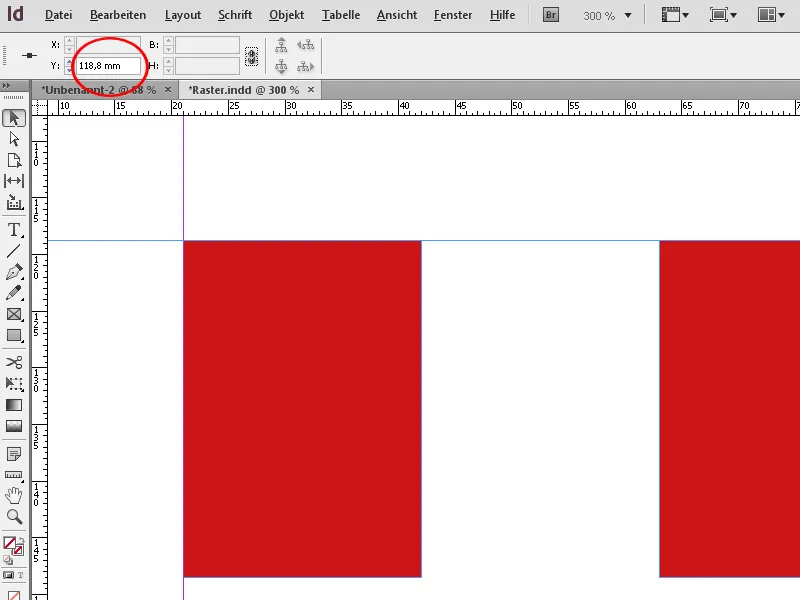The height and width of the screenshot is (600, 800).
Task: Select the Page tool
Action: pos(14,160)
